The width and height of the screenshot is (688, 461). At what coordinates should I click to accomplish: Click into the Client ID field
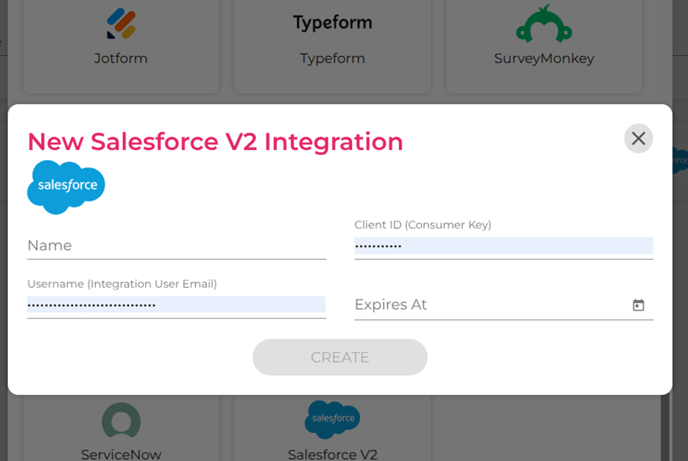click(x=503, y=246)
